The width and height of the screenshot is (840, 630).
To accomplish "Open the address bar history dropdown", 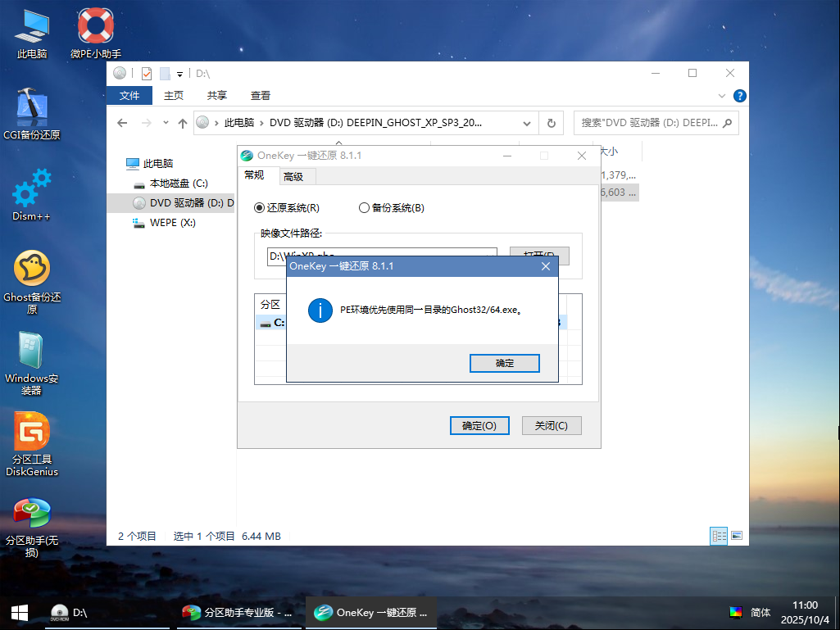I will pyautogui.click(x=527, y=123).
